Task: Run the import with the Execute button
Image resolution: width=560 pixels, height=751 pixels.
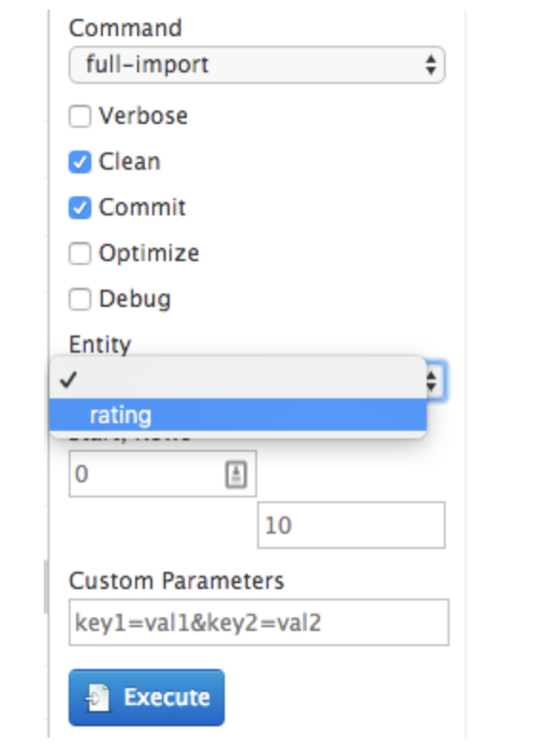Action: [x=147, y=698]
